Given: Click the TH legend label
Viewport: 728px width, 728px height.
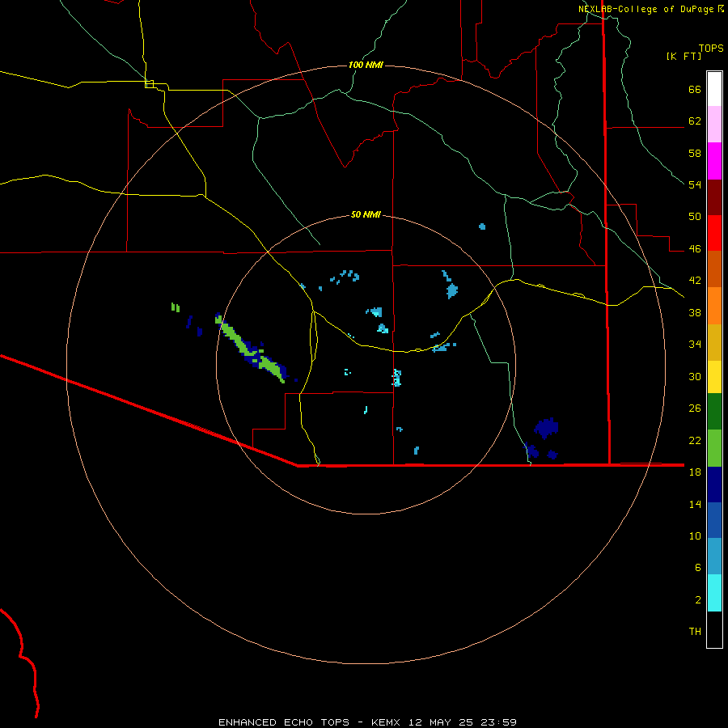Looking at the screenshot, I should (x=695, y=632).
